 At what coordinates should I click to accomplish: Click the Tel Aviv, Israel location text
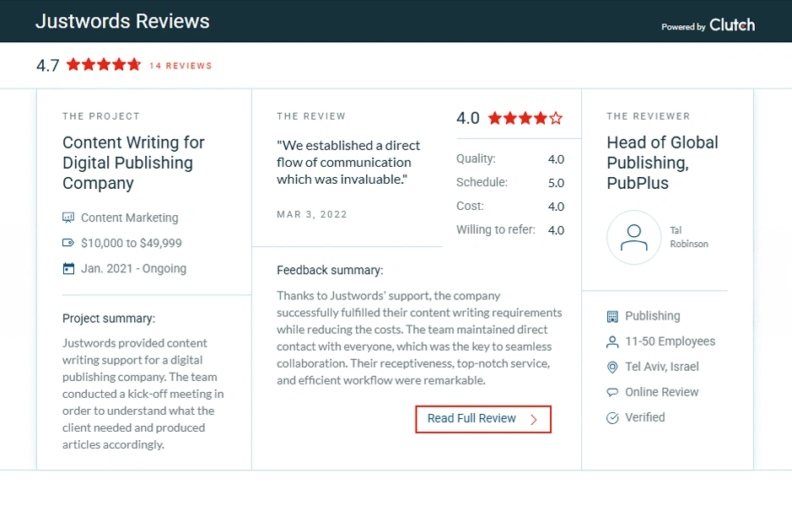tap(662, 367)
